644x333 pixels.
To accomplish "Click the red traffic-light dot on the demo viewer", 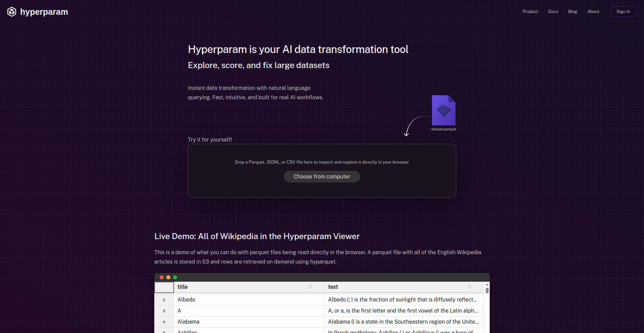I will tap(161, 277).
